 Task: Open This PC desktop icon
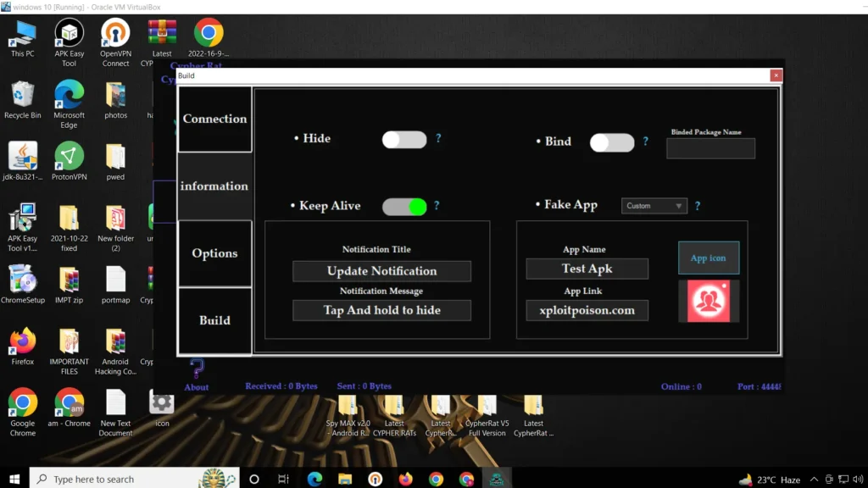pos(23,39)
